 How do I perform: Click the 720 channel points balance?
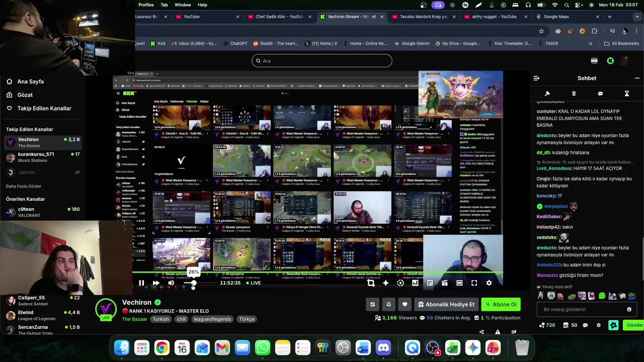[547, 325]
